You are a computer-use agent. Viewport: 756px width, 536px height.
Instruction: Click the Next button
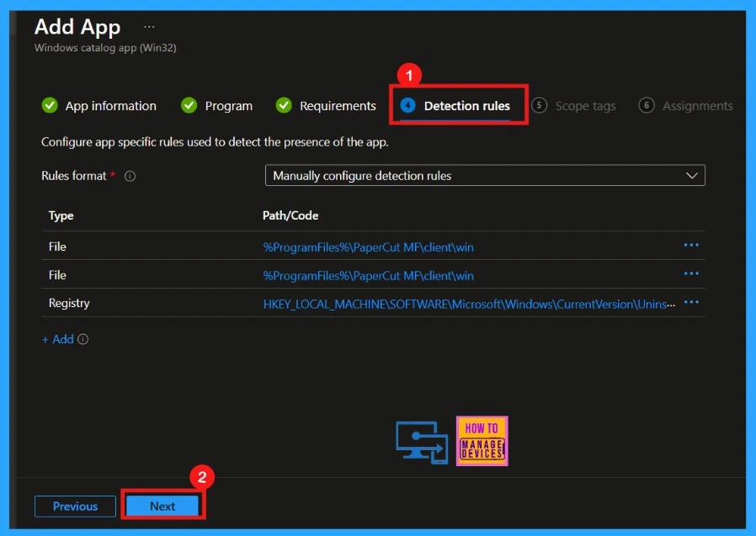coord(162,506)
